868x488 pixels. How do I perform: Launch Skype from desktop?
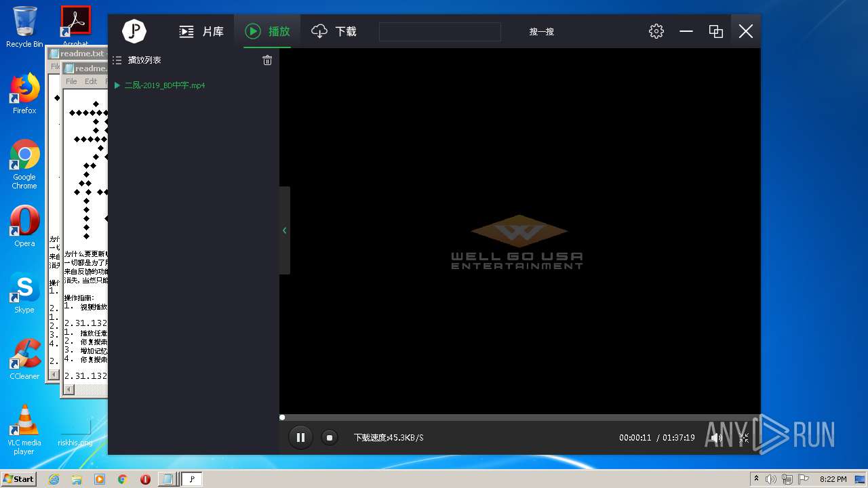24,293
